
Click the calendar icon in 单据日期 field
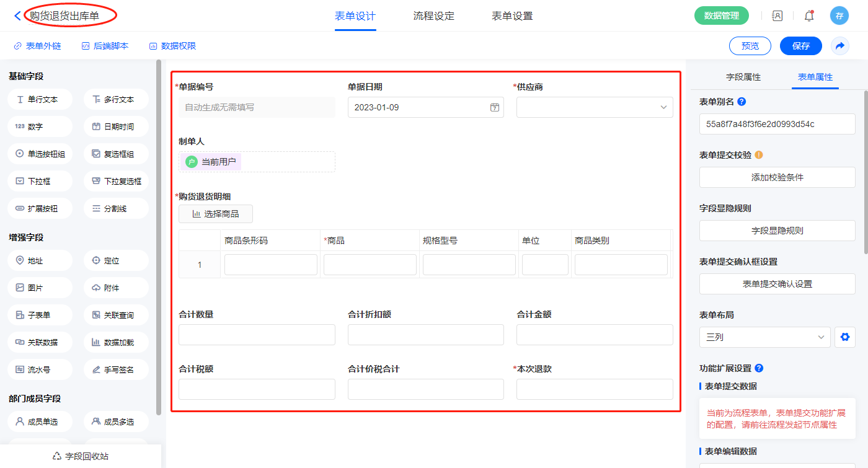click(495, 107)
